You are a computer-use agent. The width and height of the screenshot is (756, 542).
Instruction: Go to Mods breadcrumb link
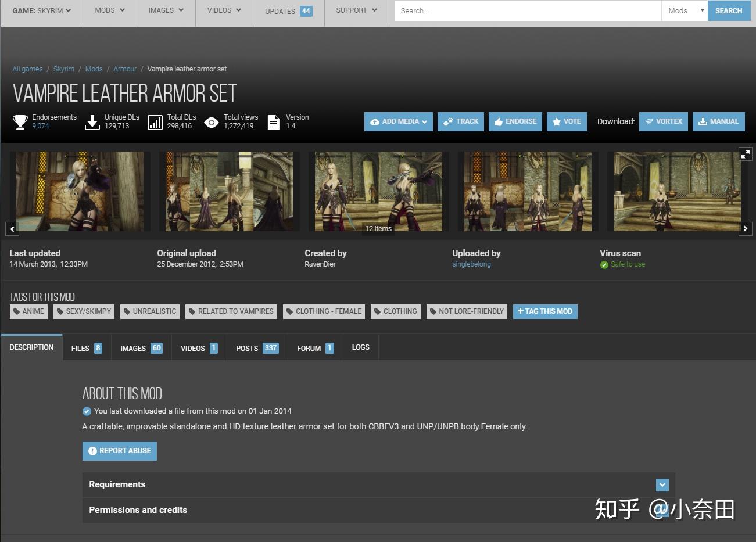pos(94,69)
